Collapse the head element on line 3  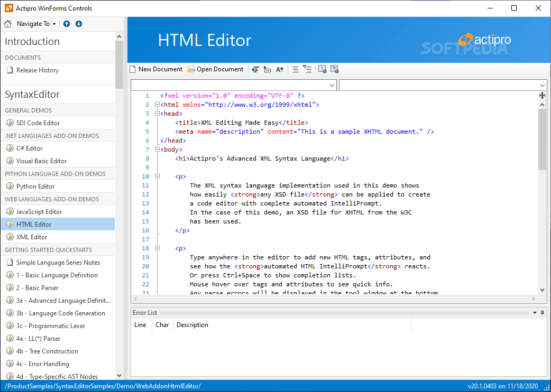click(157, 114)
